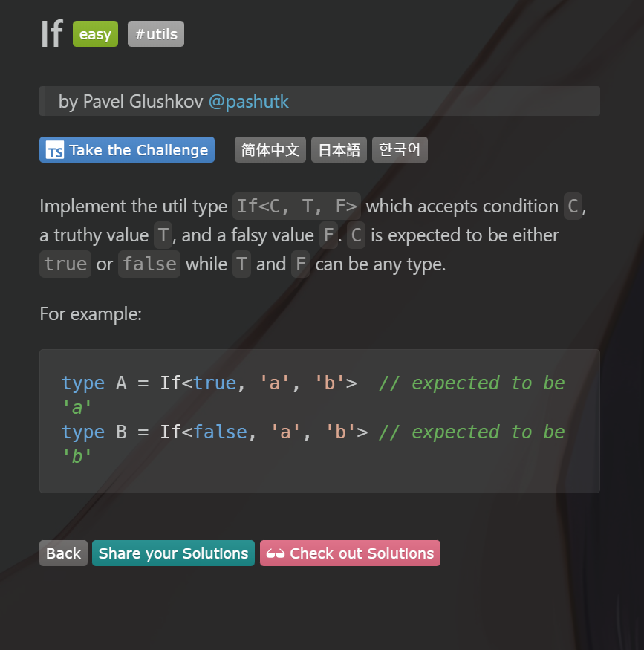Screen dimensions: 644x650
Task: Switch to 한국어 translation
Action: [x=400, y=149]
